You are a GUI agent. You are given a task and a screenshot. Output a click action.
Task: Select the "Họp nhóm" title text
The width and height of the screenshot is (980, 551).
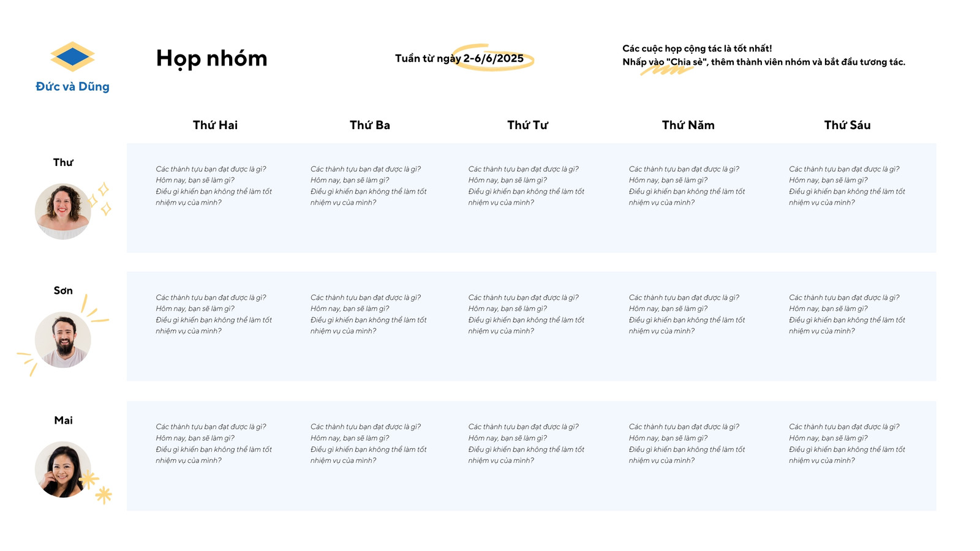[x=211, y=58]
